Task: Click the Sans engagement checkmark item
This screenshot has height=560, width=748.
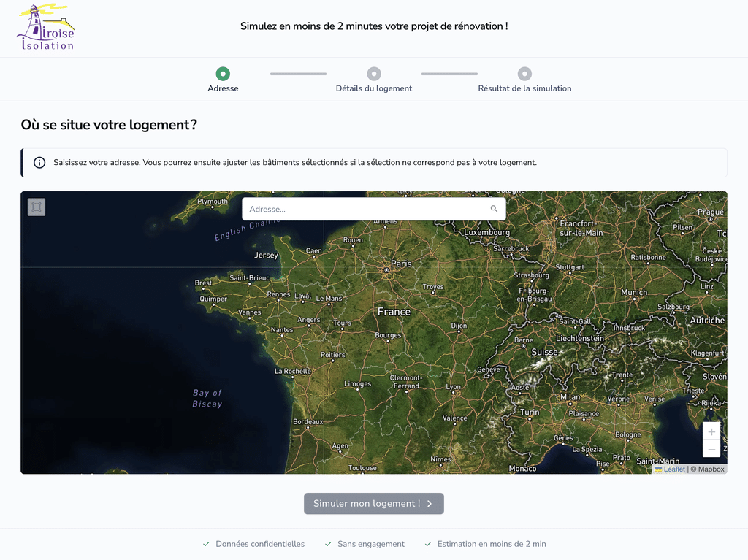Action: (x=365, y=544)
